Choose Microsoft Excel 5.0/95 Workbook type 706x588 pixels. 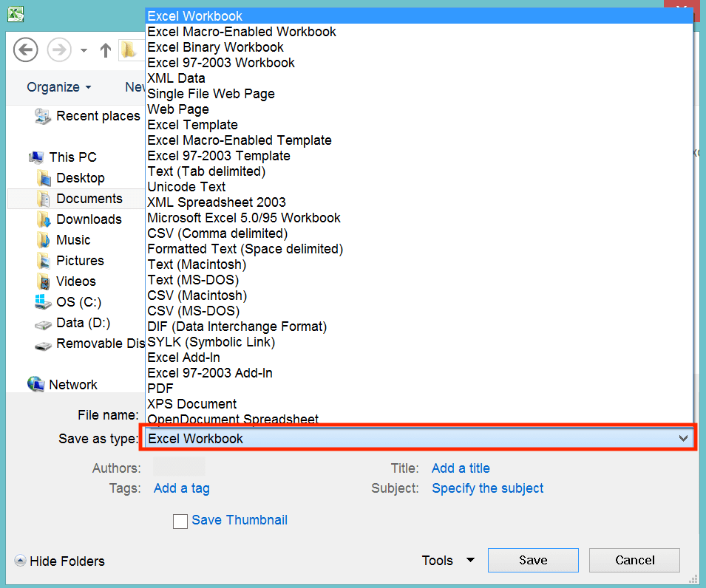click(x=420, y=218)
